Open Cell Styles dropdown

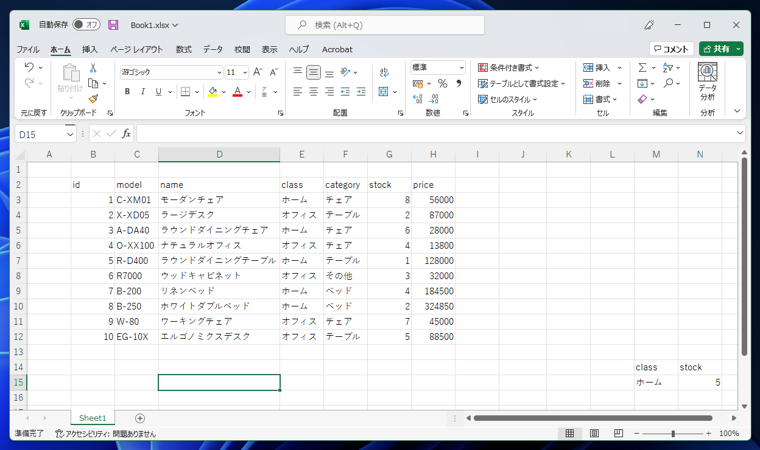(508, 99)
